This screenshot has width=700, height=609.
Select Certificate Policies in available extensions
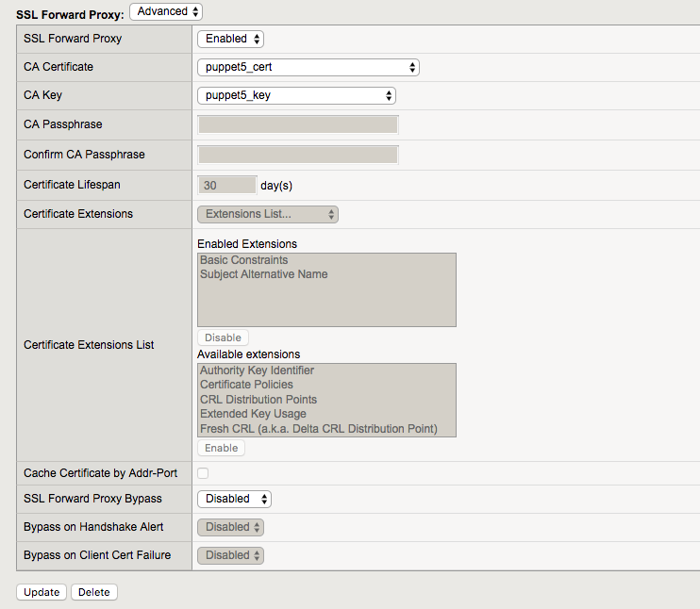[246, 385]
